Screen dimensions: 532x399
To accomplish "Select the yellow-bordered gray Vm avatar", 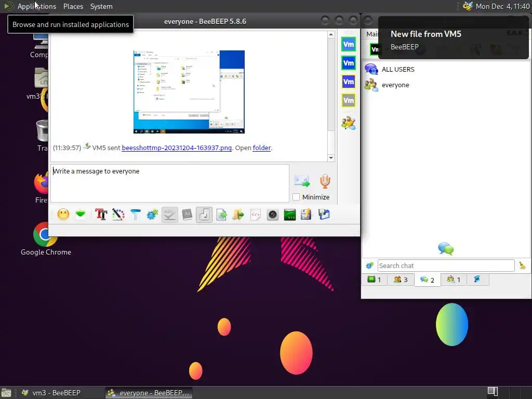I will tap(349, 100).
